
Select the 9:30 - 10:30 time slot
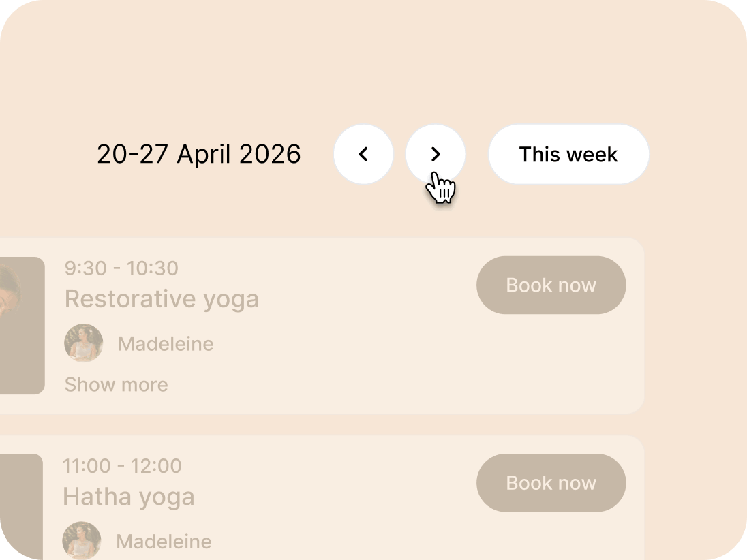(121, 268)
